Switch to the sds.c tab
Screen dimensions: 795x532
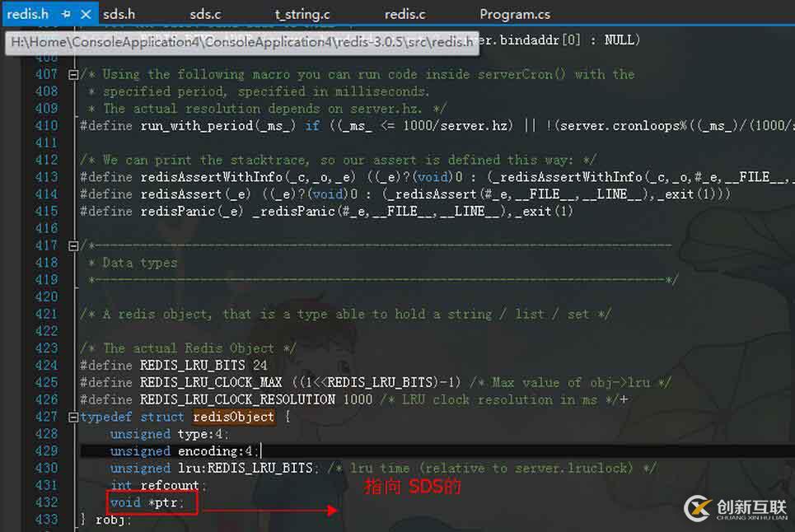205,14
